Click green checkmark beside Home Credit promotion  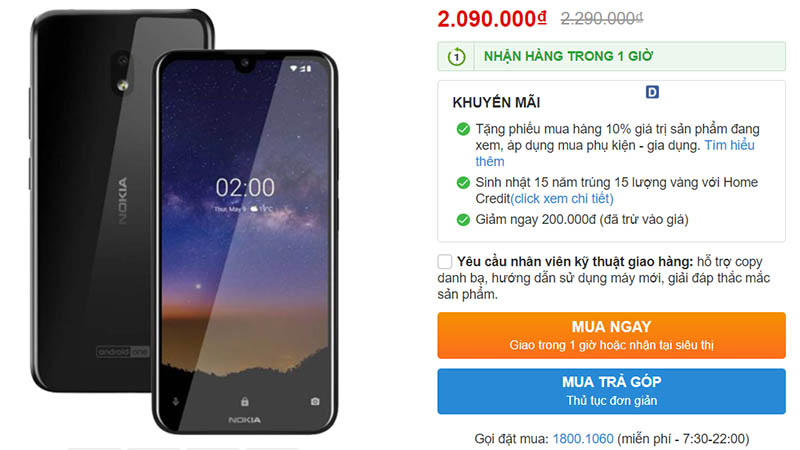[463, 183]
